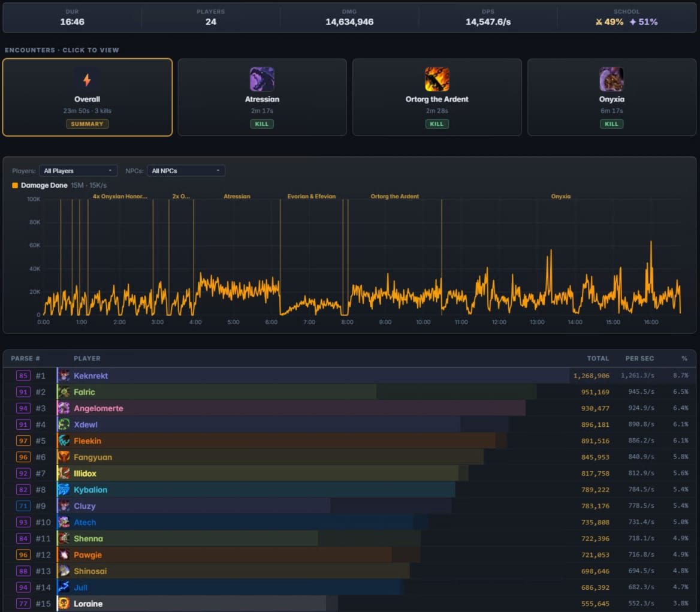Viewport: 700px width, 612px height.
Task: Open player Falric's name link
Action: (85, 392)
